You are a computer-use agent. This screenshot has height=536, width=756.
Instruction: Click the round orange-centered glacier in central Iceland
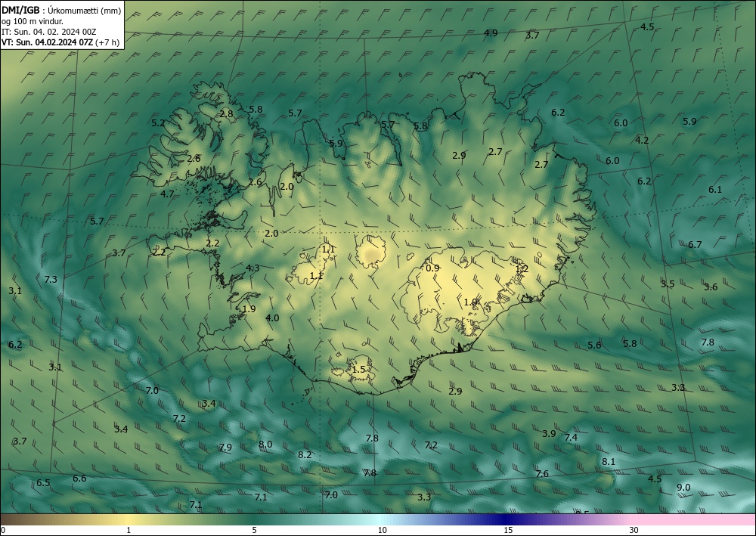pyautogui.click(x=370, y=252)
